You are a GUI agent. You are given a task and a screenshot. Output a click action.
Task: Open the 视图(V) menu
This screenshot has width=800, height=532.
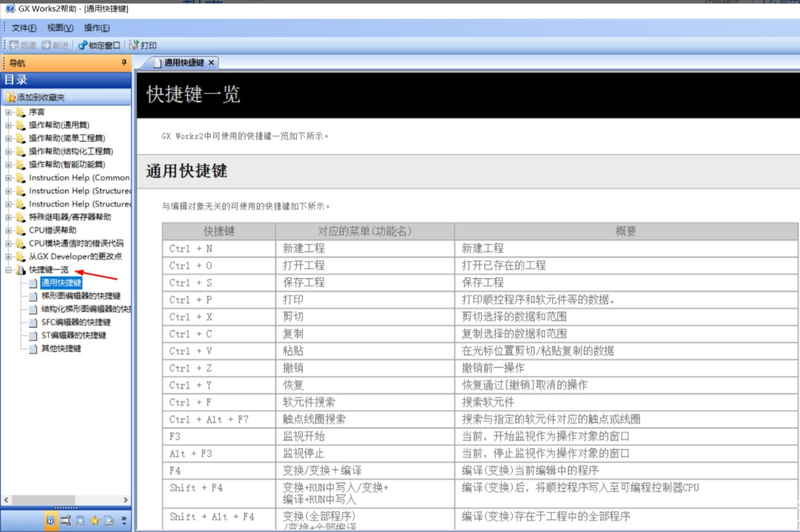(60, 28)
